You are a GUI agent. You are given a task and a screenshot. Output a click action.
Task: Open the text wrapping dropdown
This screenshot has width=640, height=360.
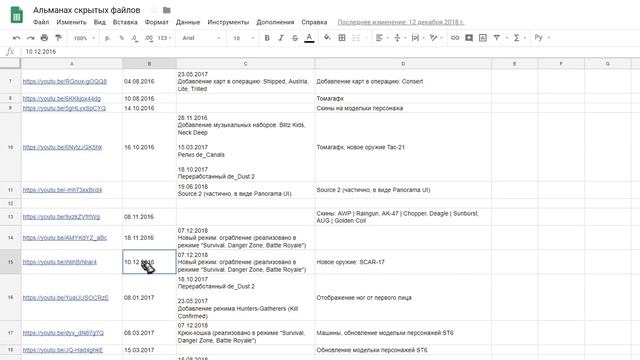418,38
